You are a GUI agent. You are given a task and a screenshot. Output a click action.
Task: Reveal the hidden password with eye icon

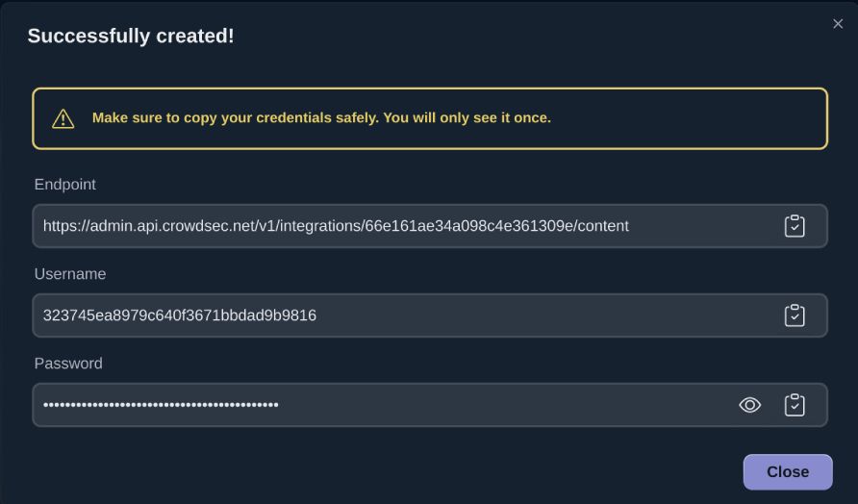(x=750, y=405)
